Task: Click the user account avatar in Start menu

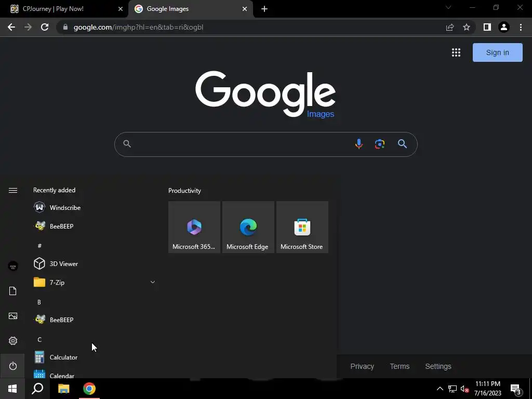Action: click(13, 266)
